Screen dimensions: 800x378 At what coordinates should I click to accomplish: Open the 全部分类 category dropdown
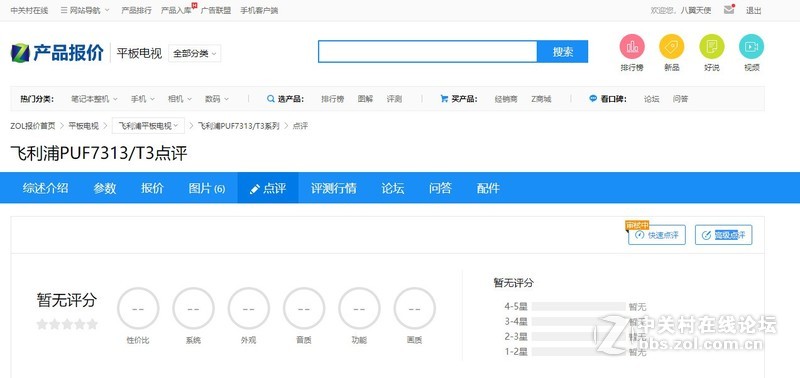click(194, 53)
